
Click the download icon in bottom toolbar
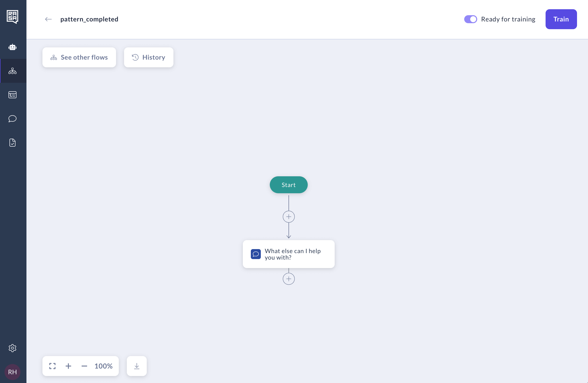point(137,366)
